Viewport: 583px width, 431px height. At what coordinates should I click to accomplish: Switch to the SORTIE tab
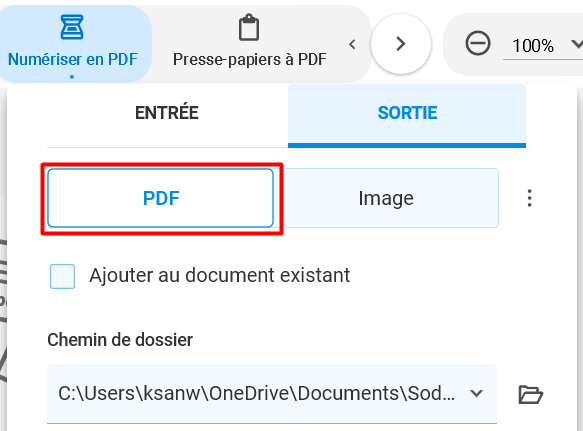pos(407,113)
